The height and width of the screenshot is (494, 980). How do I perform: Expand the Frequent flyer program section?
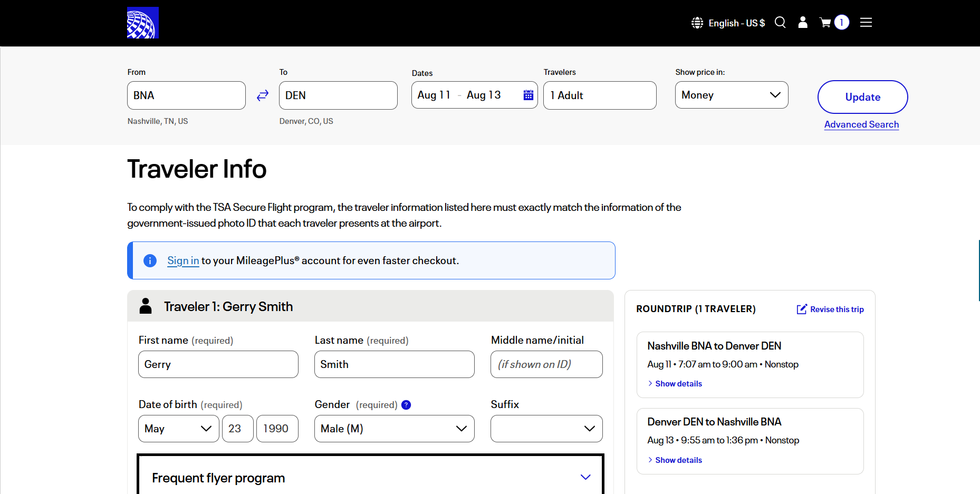pos(370,478)
